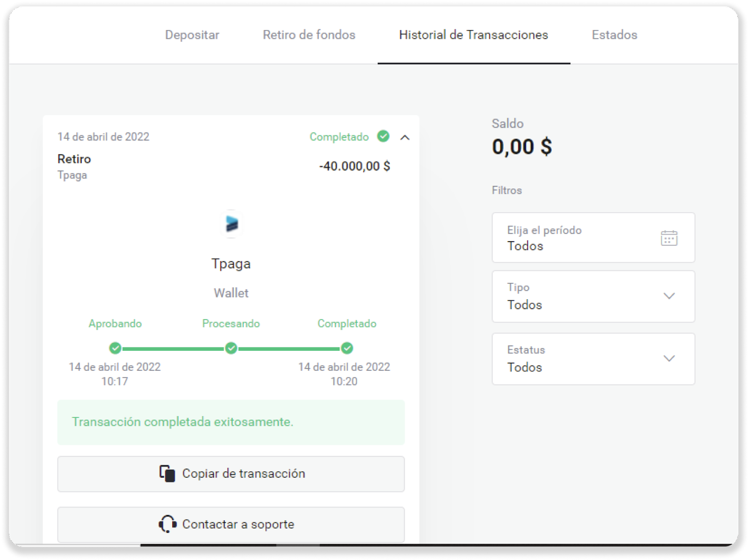Click the headset icon for support
Screen dimensions: 749x560
pyautogui.click(x=167, y=524)
